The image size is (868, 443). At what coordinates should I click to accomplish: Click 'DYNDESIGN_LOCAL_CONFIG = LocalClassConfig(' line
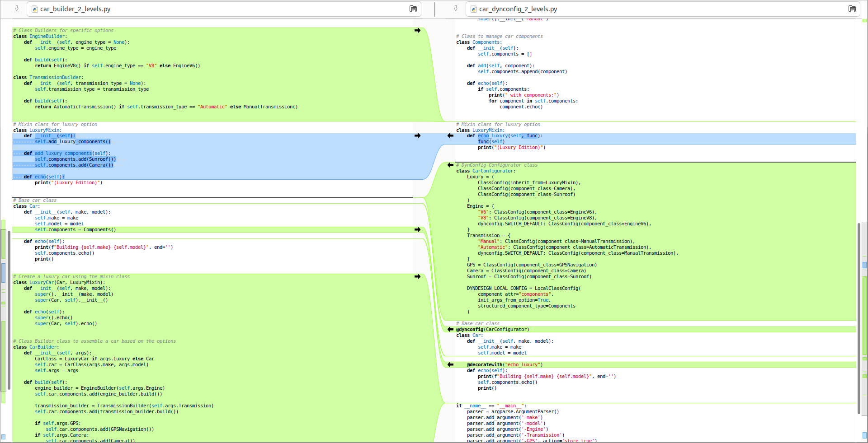click(524, 288)
